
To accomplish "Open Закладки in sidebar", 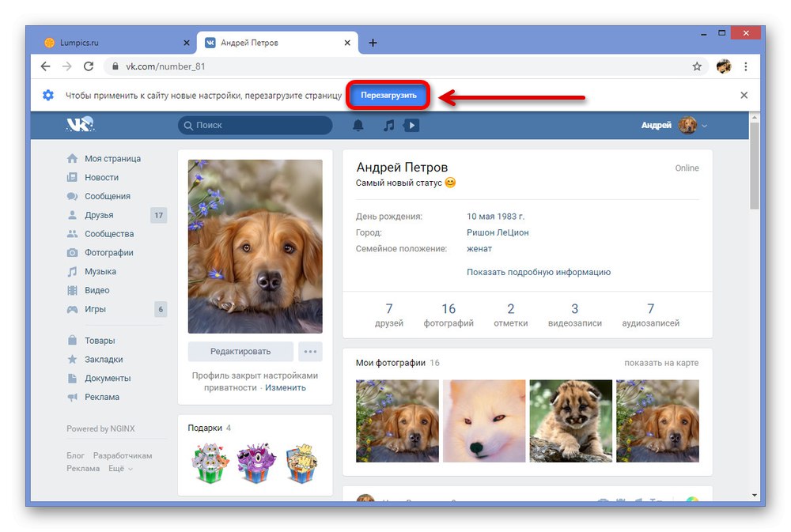I will coord(104,360).
